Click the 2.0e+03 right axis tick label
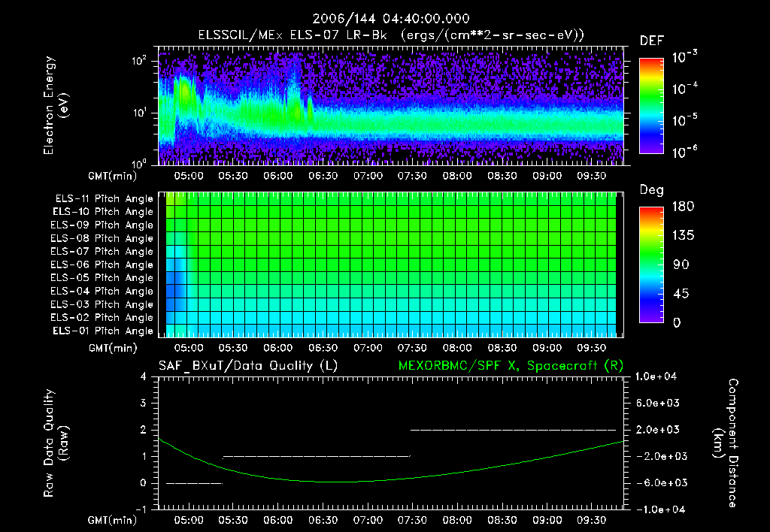The image size is (770, 532). click(x=658, y=429)
